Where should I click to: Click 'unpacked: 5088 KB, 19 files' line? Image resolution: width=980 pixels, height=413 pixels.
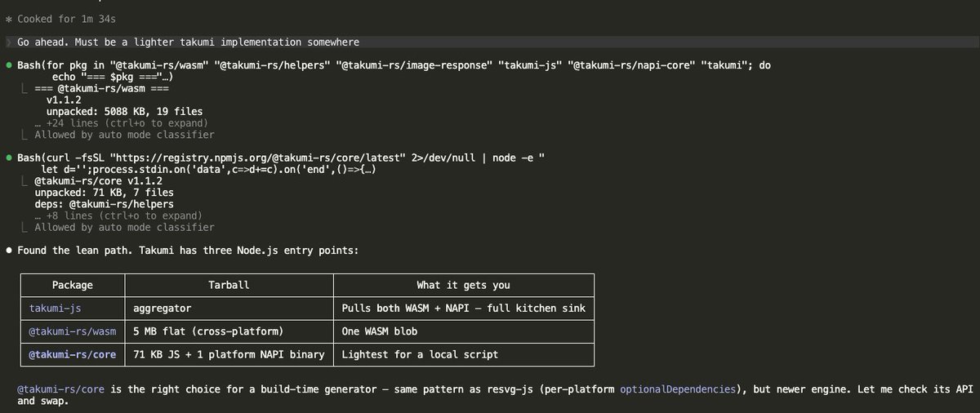[124, 111]
